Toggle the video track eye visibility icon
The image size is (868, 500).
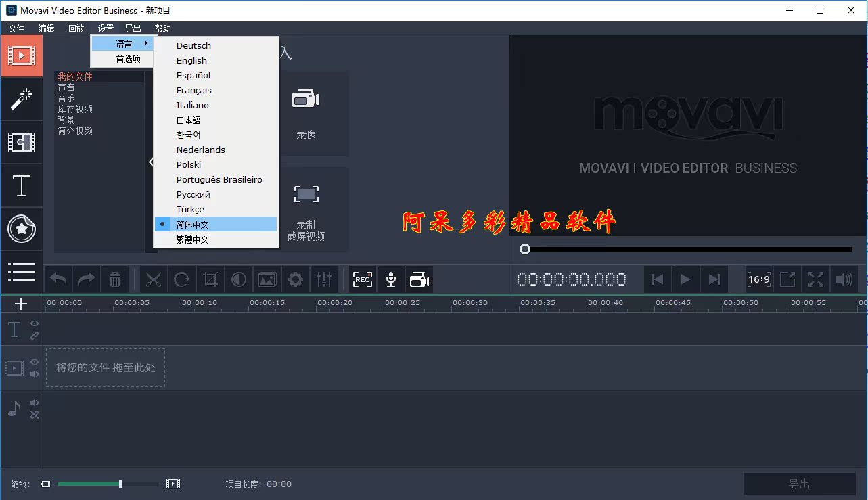[35, 362]
